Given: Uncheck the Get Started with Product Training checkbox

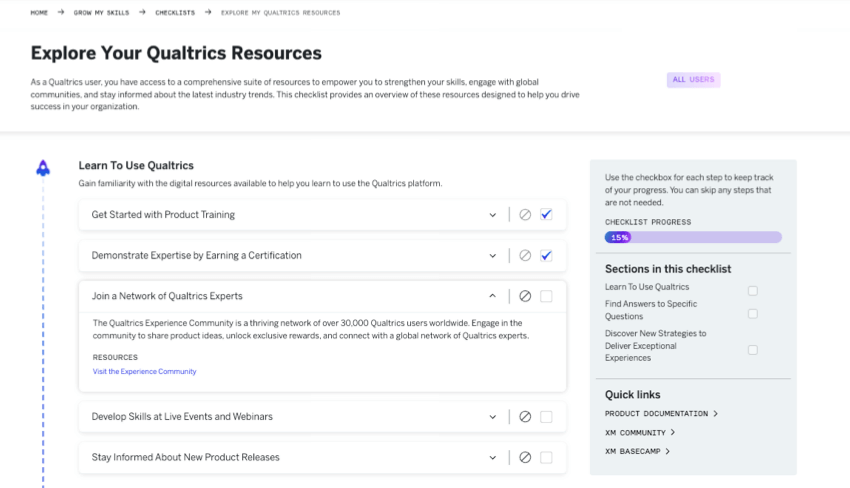Looking at the screenshot, I should pyautogui.click(x=546, y=215).
